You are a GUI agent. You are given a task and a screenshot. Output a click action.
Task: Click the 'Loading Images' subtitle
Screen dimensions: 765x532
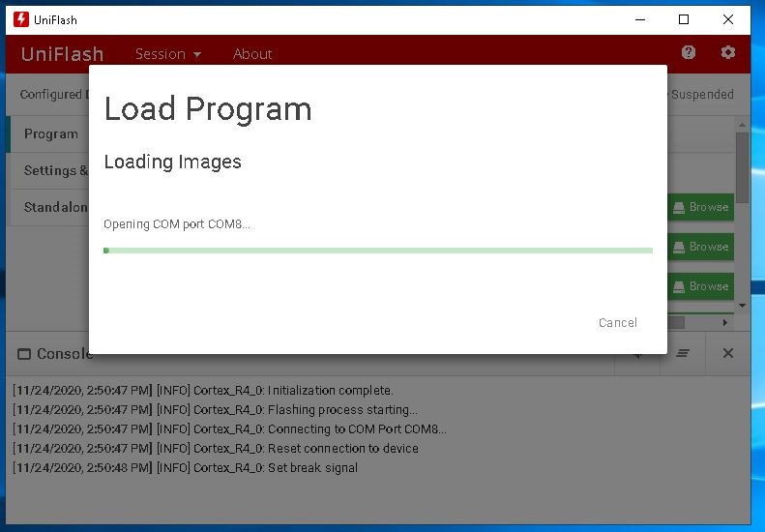tap(173, 162)
